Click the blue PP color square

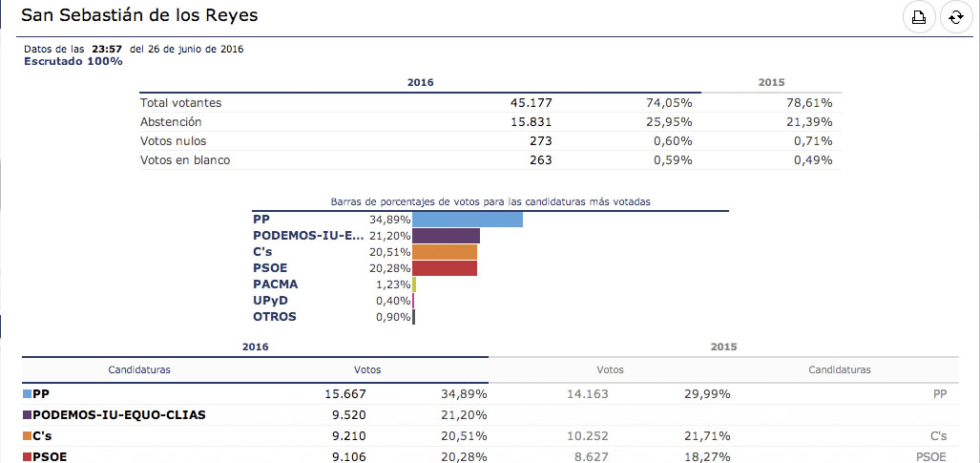pyautogui.click(x=27, y=393)
